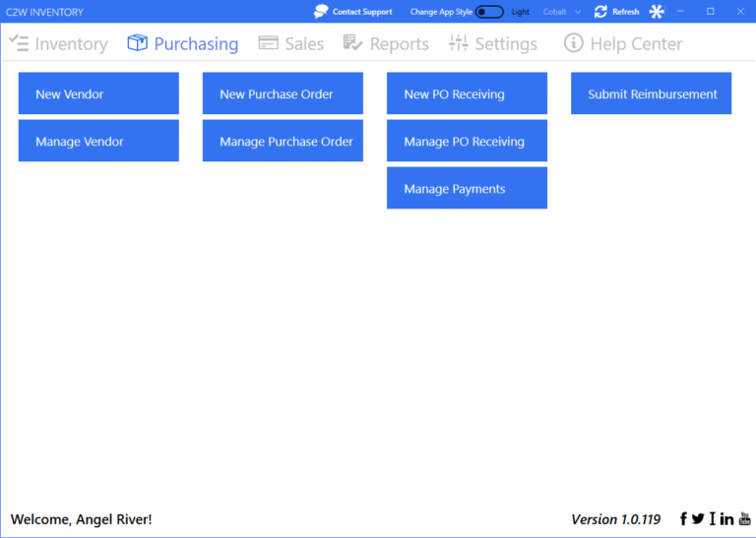Click the Contact Support chat bubble icon
Screen dimensions: 756x538
[321, 12]
